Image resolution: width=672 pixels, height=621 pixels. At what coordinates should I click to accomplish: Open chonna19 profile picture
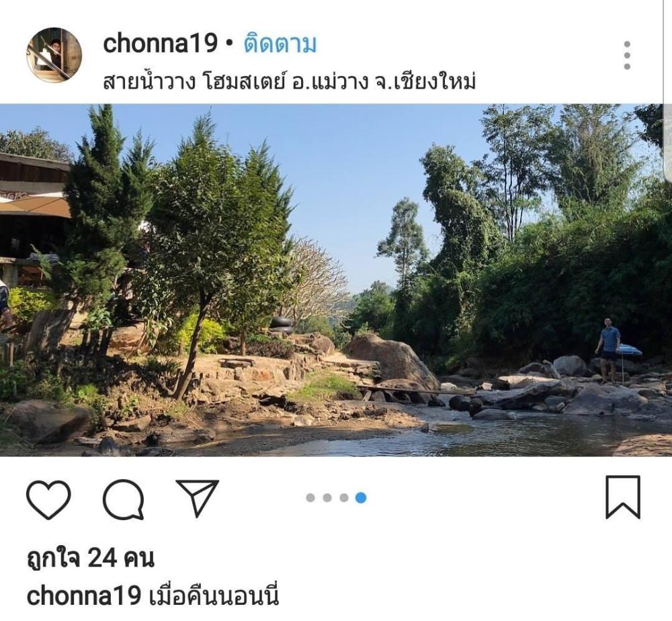point(54,55)
